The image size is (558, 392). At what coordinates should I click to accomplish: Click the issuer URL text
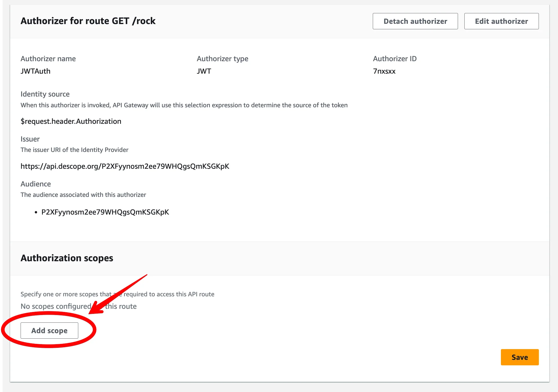(125, 166)
